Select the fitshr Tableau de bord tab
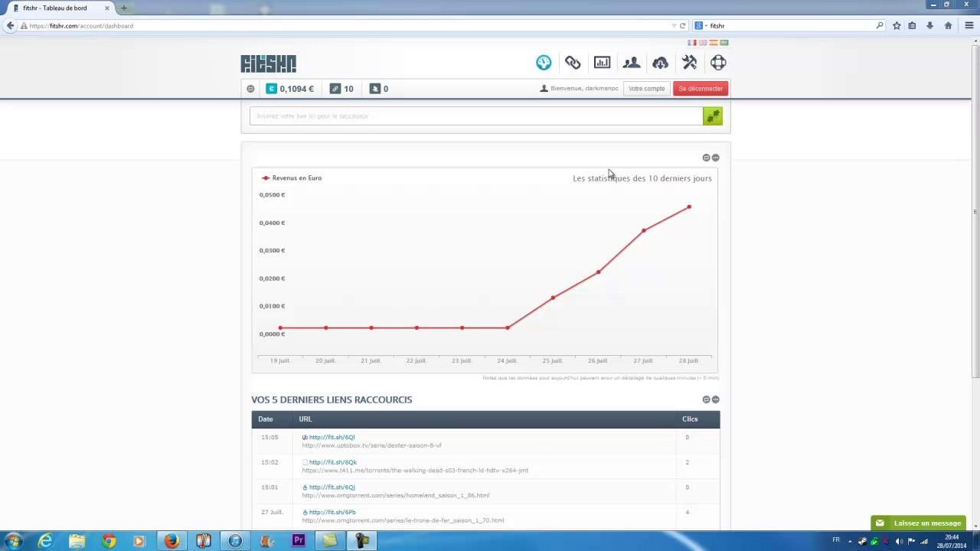Viewport: 980px width, 551px height. tap(60, 8)
